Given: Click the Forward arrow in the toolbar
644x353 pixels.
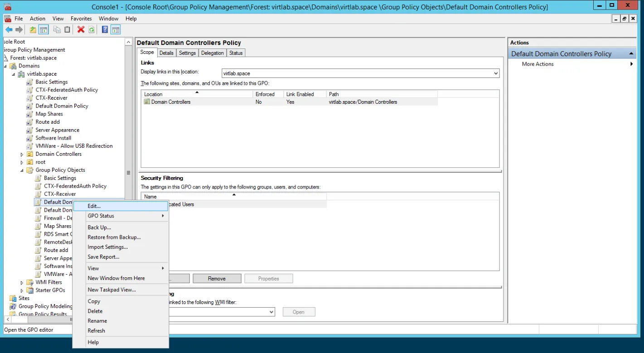Looking at the screenshot, I should coord(19,30).
